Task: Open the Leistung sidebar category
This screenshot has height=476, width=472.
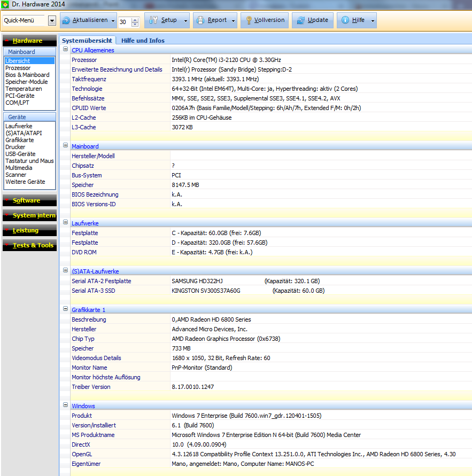Action: click(29, 230)
